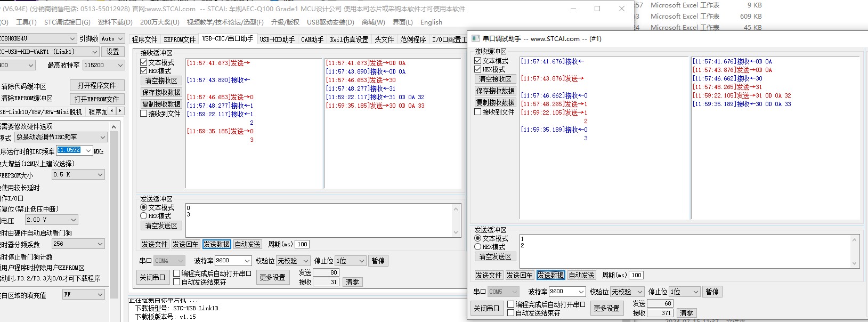
Task: Enable 接收到文件 checkbox in main window
Action: 144,114
